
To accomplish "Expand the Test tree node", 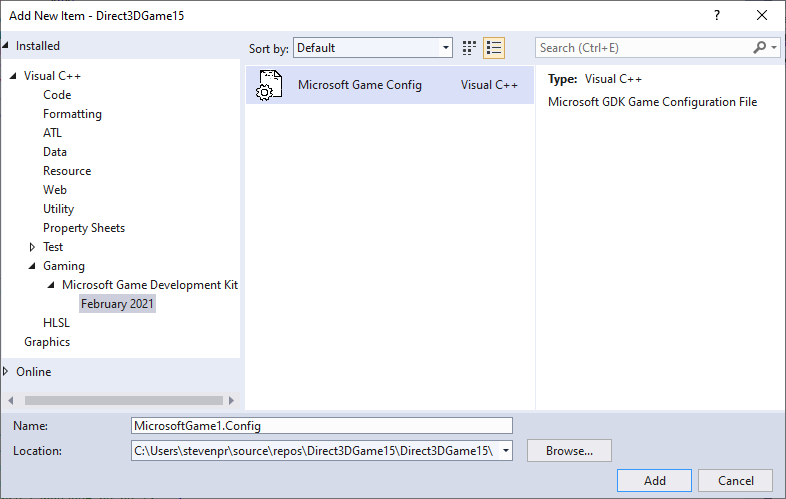I will (32, 247).
